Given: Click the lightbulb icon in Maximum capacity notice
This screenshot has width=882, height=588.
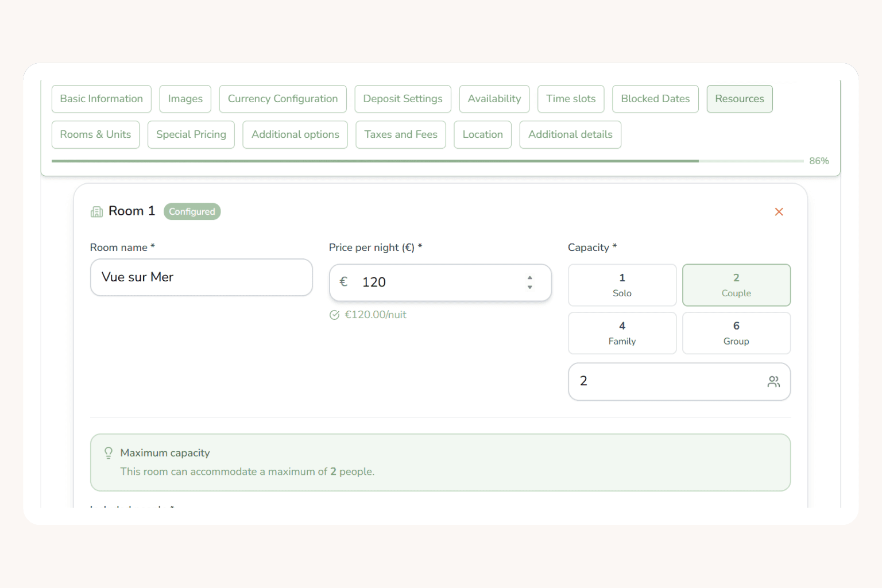Looking at the screenshot, I should click(109, 453).
